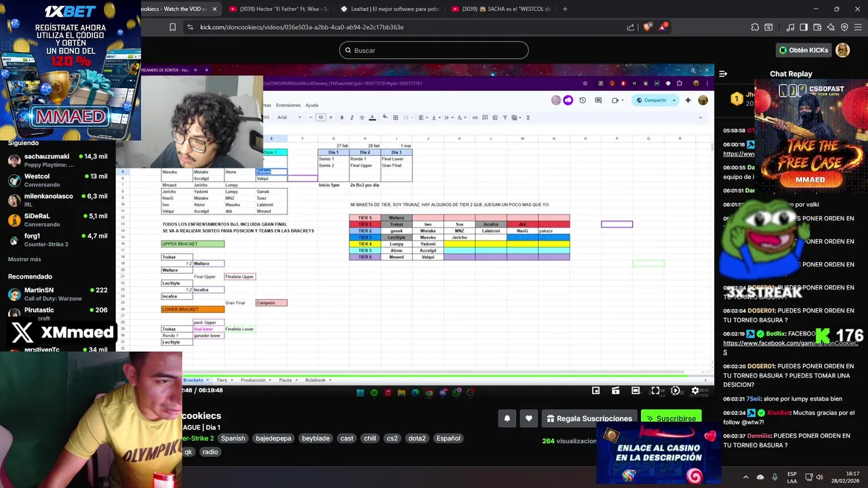Viewport: 868px width, 488px height.
Task: Open the browser extensions puzzle icon
Action: (755, 27)
